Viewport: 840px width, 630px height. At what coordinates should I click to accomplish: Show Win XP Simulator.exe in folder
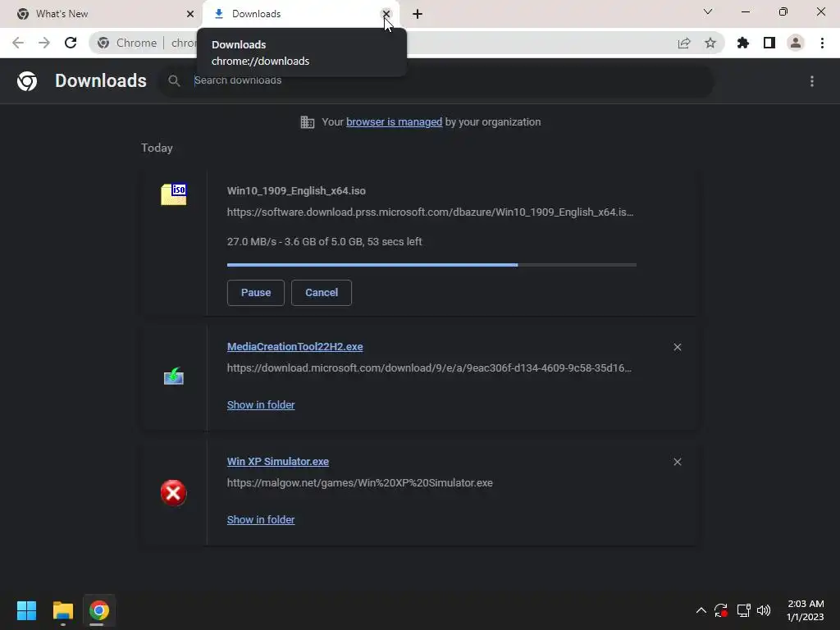click(x=261, y=519)
